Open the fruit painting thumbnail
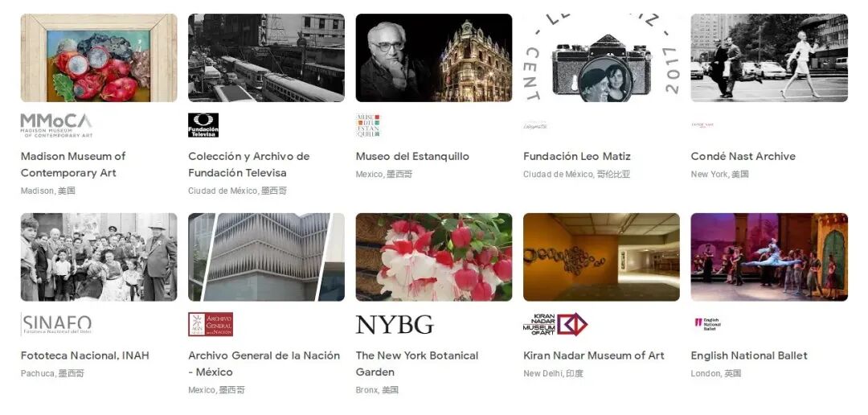868x415 pixels. pyautogui.click(x=99, y=58)
